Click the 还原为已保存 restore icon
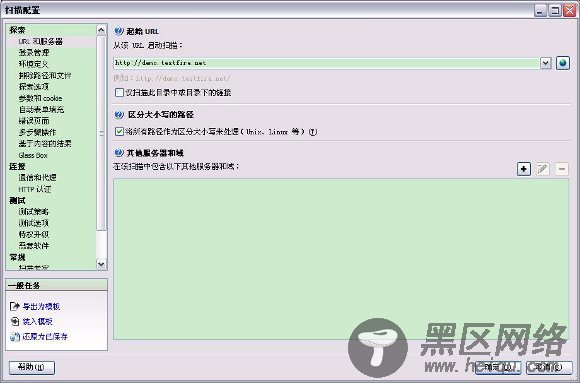This screenshot has height=383, width=580. click(14, 336)
